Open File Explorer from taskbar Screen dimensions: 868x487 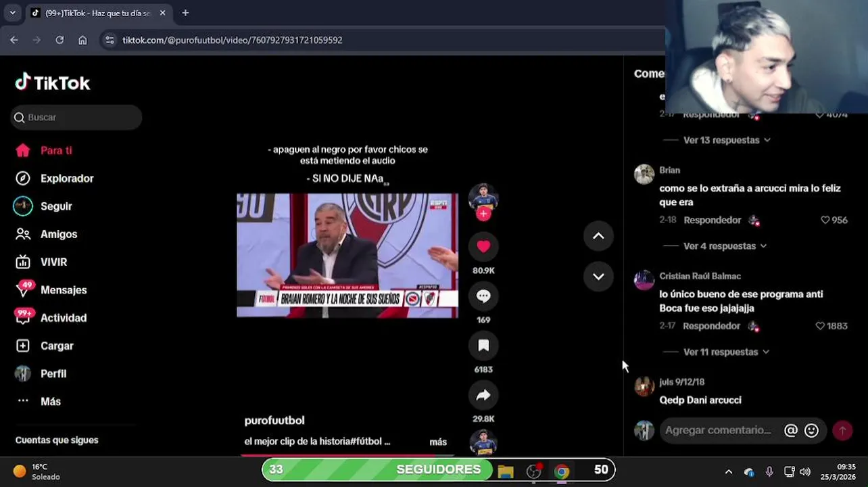506,471
